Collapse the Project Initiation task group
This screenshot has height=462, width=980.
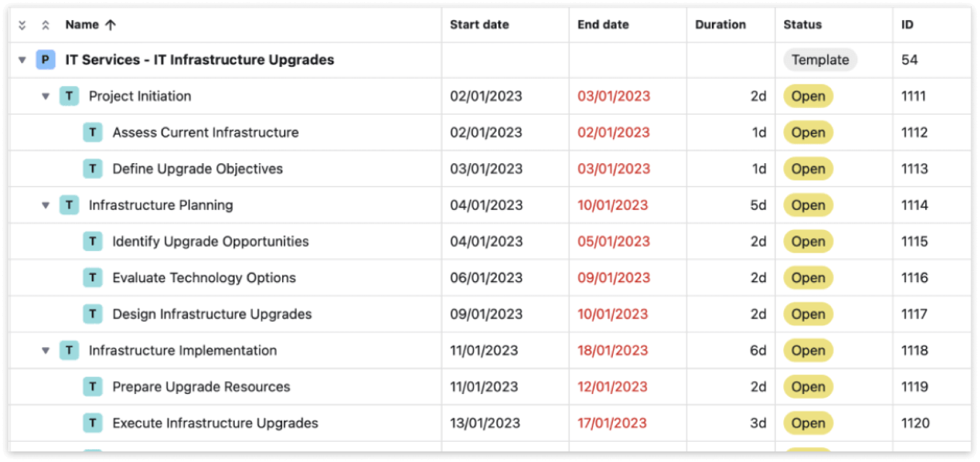[x=45, y=96]
